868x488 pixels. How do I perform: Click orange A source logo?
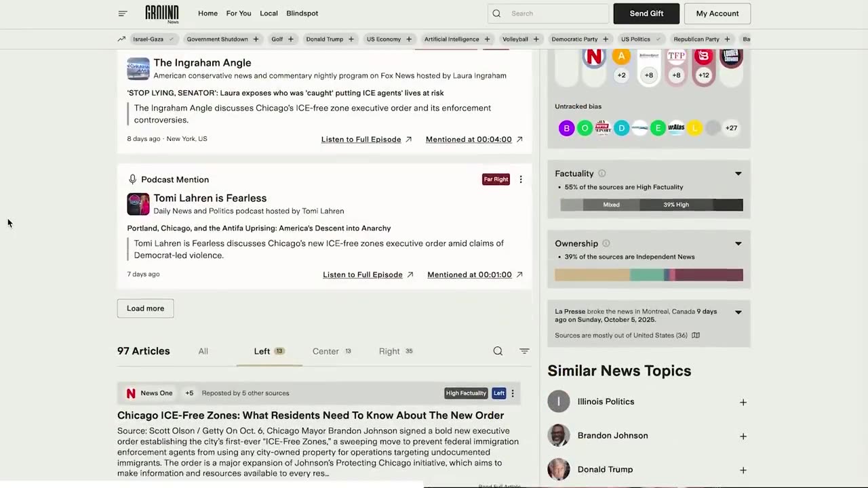[x=621, y=56]
